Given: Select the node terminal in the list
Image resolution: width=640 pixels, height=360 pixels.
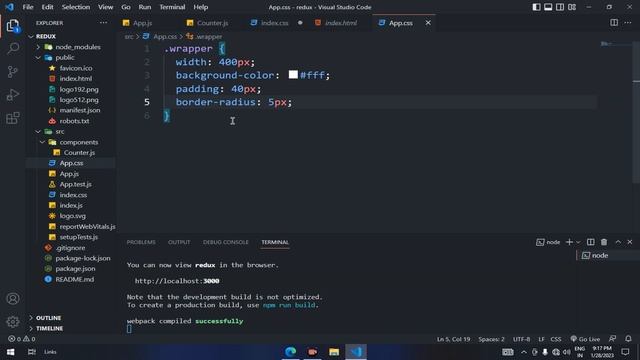Looking at the screenshot, I should click(x=608, y=256).
